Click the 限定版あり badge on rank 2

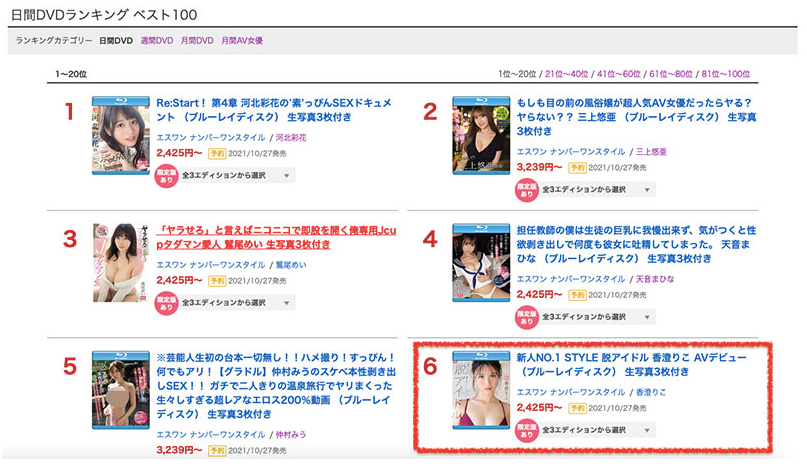(x=527, y=190)
